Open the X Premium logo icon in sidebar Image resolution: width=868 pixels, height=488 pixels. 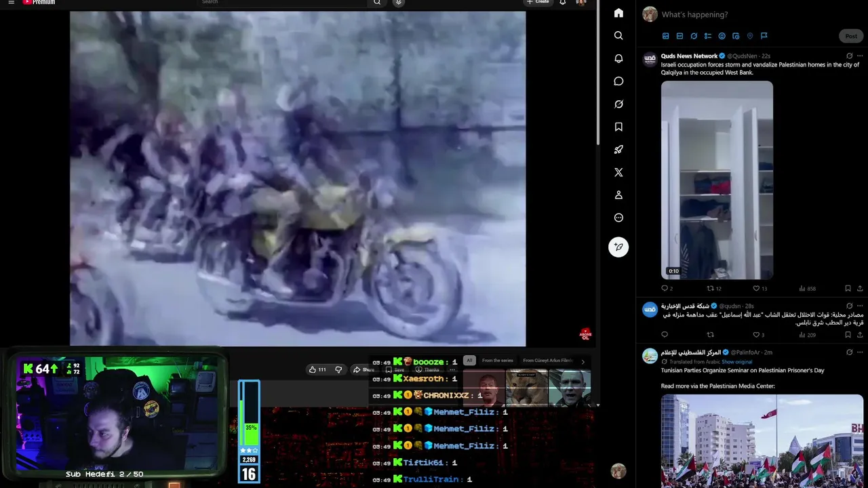click(618, 172)
